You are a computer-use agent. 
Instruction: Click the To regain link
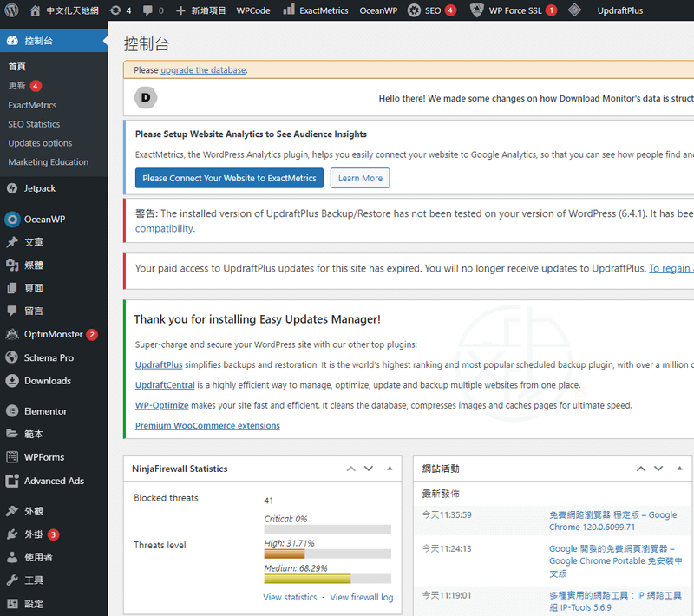[671, 268]
